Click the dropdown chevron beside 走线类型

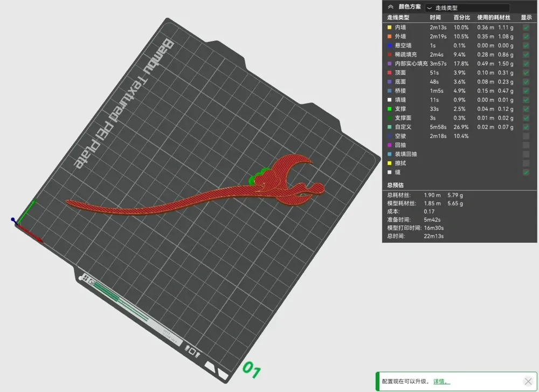[x=430, y=8]
